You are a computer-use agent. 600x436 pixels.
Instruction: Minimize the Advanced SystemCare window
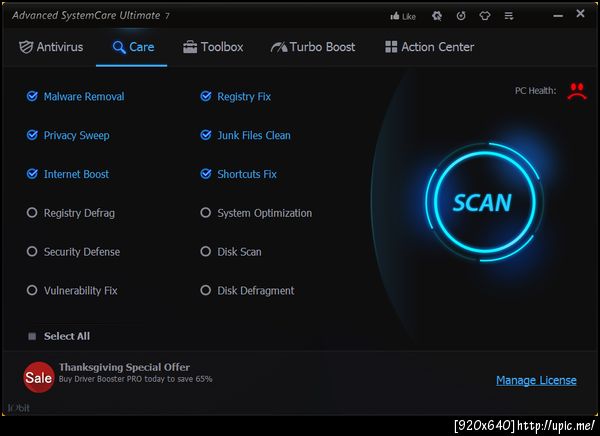pyautogui.click(x=558, y=16)
